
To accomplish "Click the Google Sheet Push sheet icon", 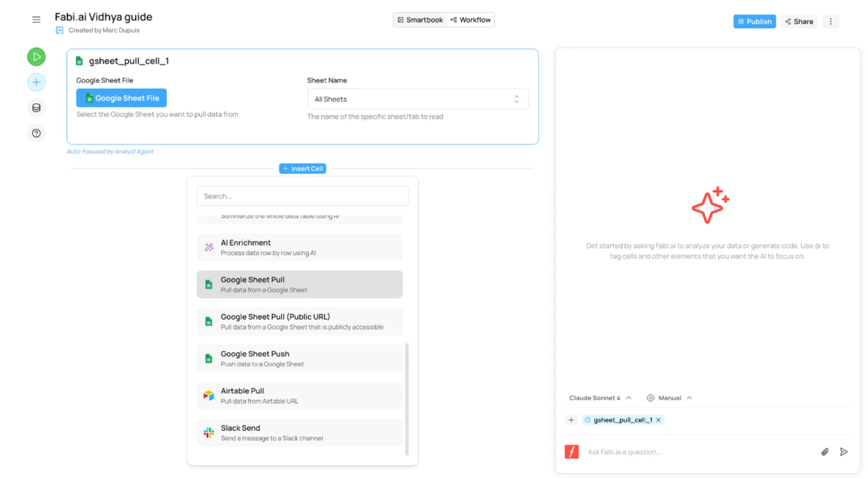I will point(209,359).
